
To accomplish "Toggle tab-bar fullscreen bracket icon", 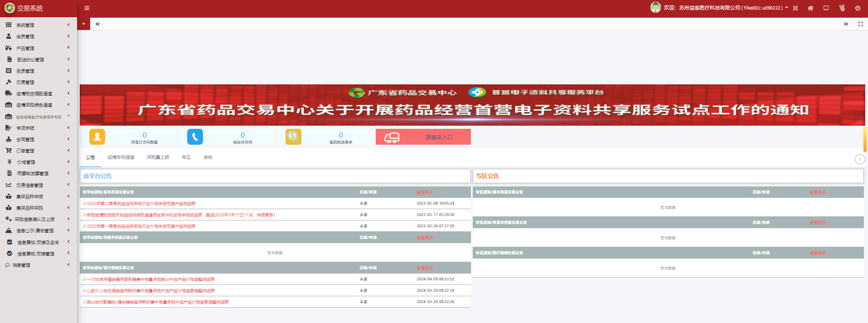I will tap(860, 24).
